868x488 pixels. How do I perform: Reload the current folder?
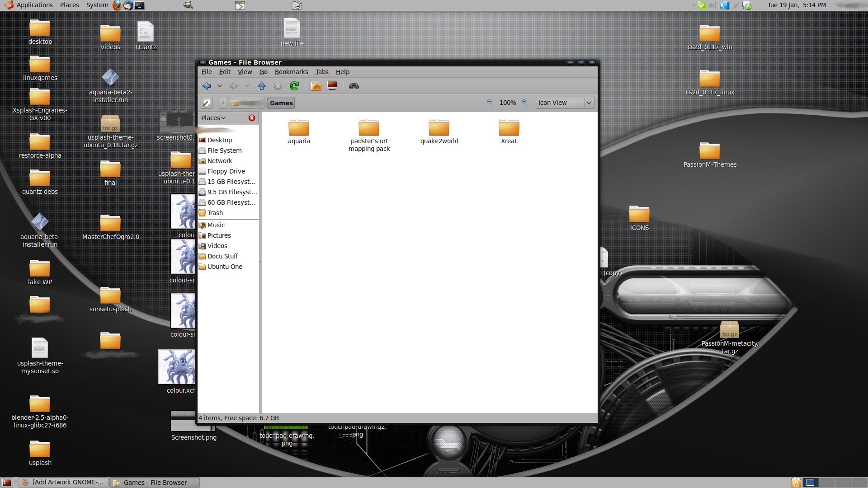pyautogui.click(x=294, y=86)
